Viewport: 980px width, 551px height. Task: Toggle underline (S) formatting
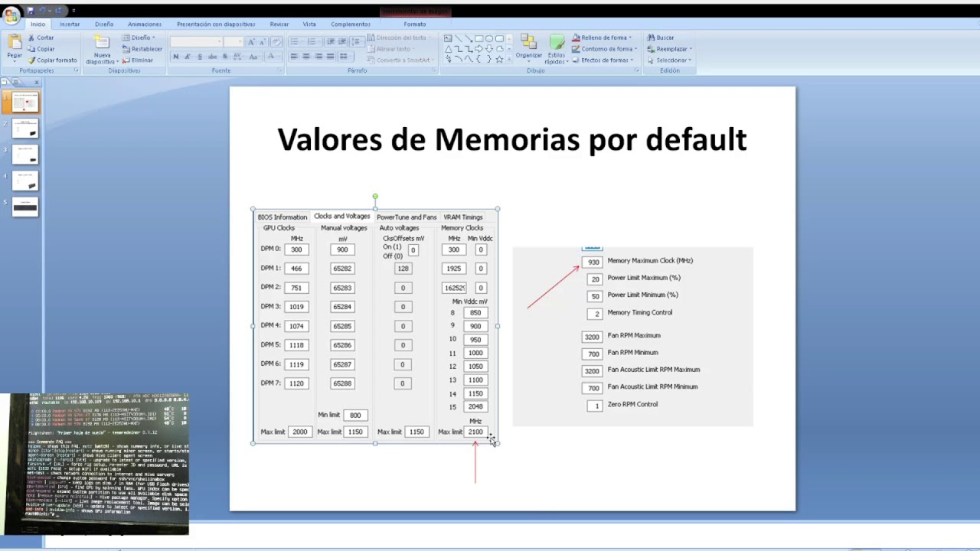200,57
